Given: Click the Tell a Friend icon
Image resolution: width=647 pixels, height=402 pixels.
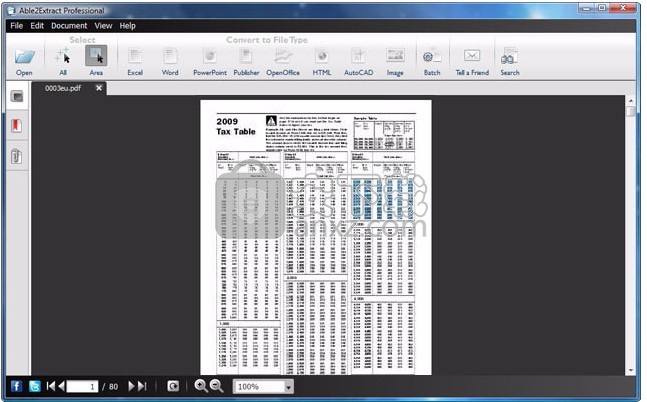Looking at the screenshot, I should pyautogui.click(x=472, y=61).
